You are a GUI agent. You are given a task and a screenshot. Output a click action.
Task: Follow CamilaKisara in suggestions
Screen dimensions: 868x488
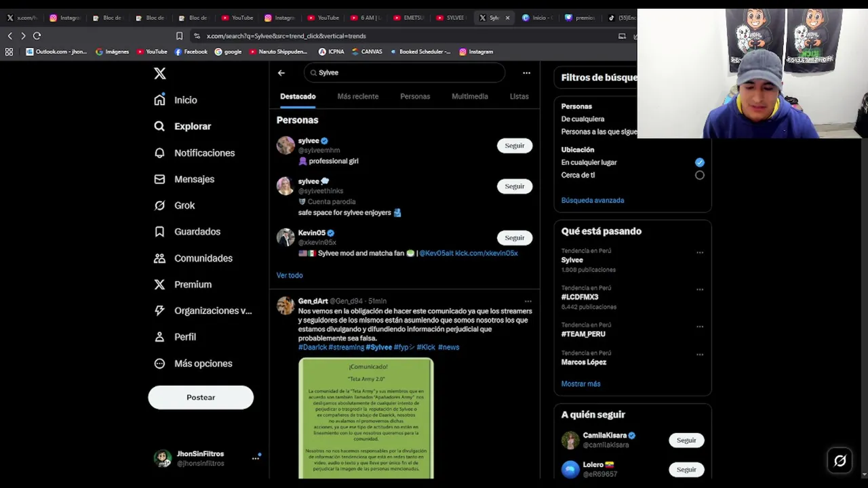[686, 441]
